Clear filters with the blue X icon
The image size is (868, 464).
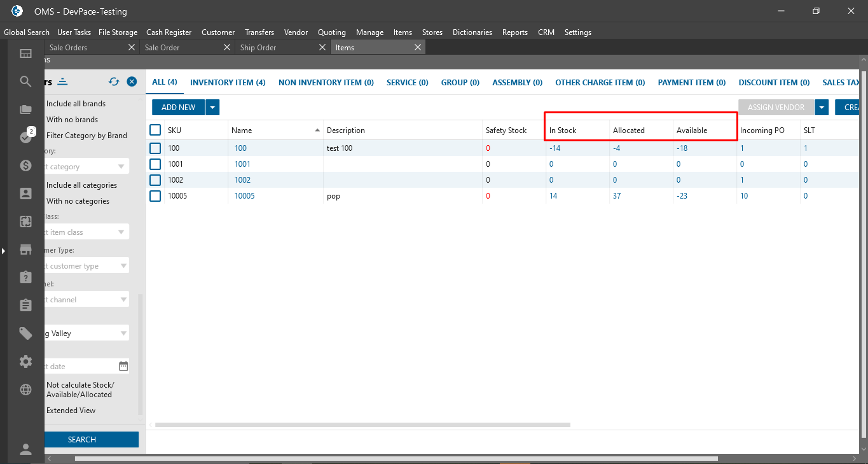click(132, 81)
